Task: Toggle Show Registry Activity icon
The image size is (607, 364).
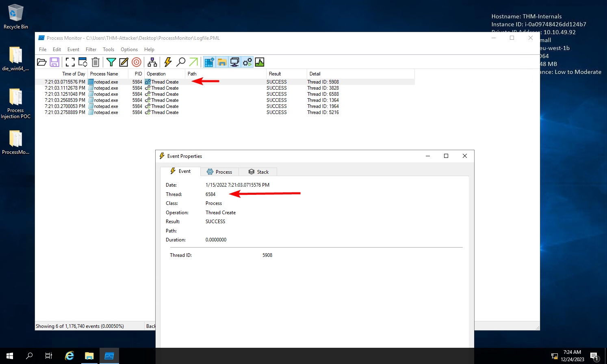Action: coord(209,62)
